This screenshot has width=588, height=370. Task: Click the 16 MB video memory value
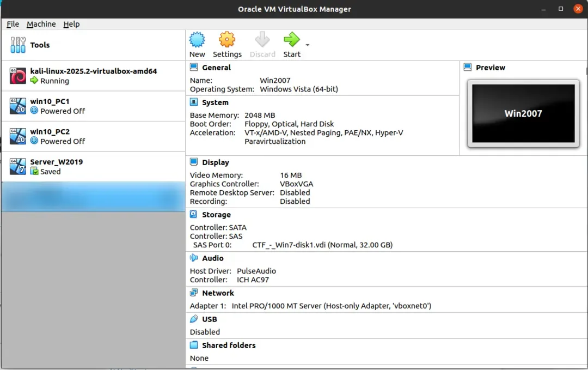click(x=291, y=175)
